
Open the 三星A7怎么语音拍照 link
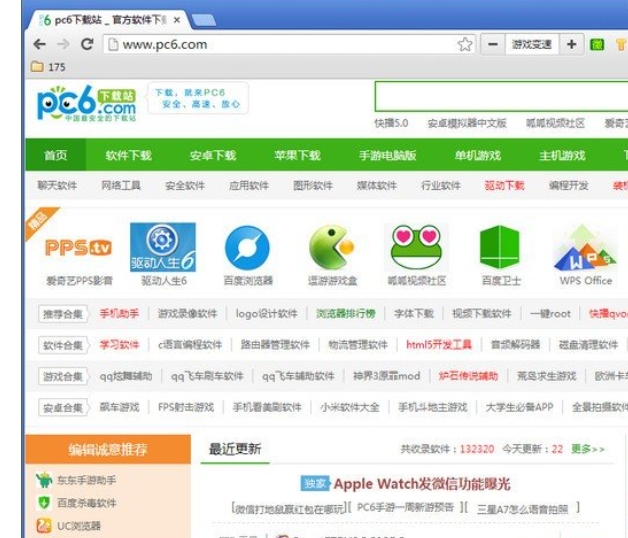[523, 509]
